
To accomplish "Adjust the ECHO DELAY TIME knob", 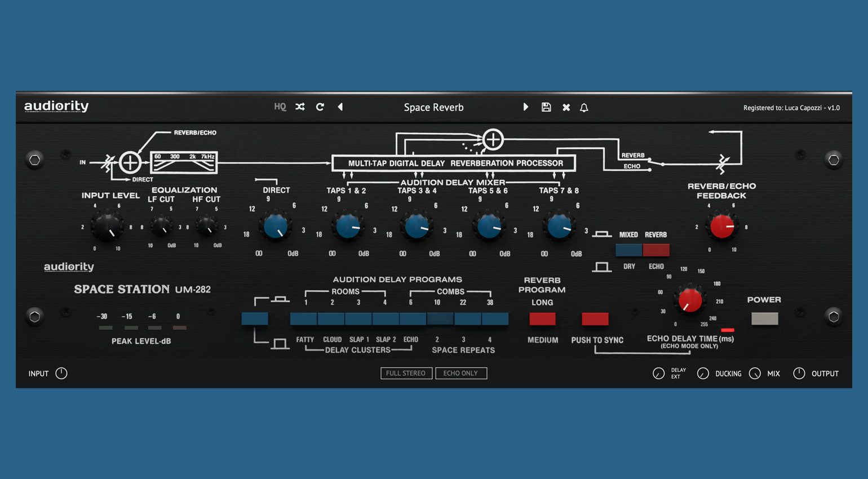I will coord(690,301).
